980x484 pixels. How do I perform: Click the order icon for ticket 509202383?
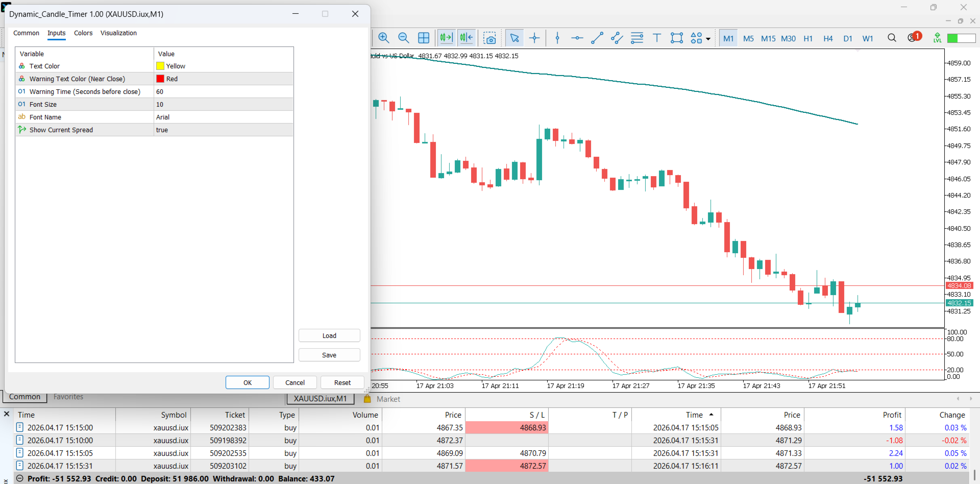(20, 427)
